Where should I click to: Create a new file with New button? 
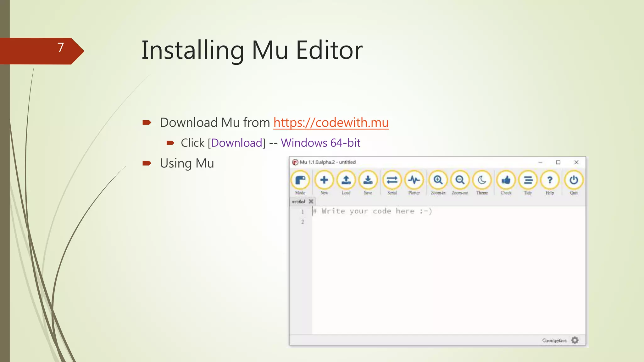324,183
